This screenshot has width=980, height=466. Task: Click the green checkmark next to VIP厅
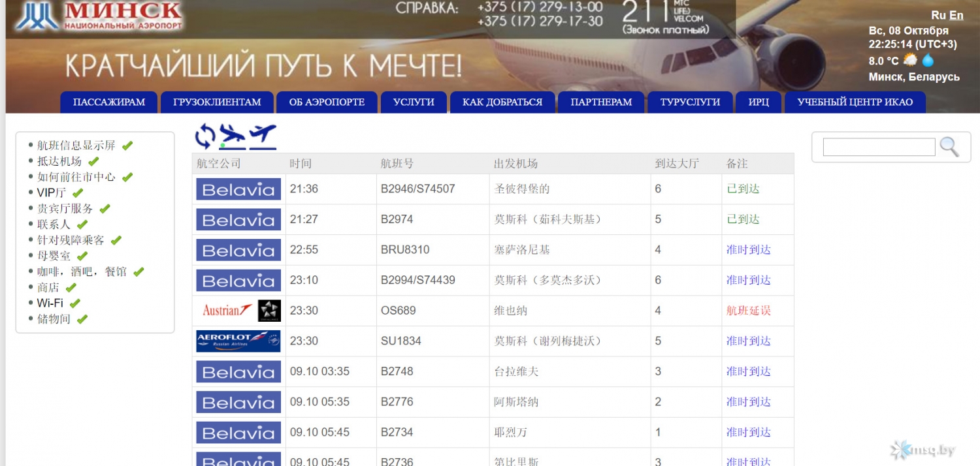click(78, 193)
